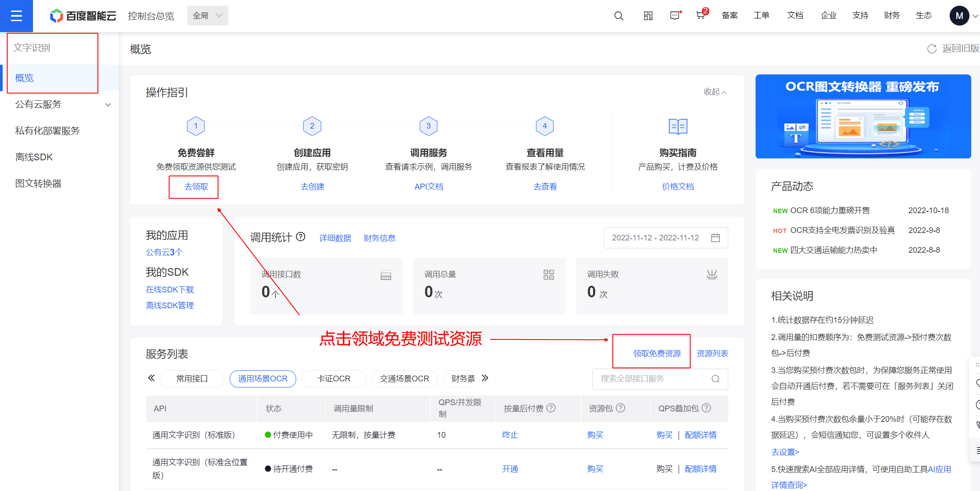The width and height of the screenshot is (980, 491).
Task: Click the user avatar M
Action: (x=959, y=16)
